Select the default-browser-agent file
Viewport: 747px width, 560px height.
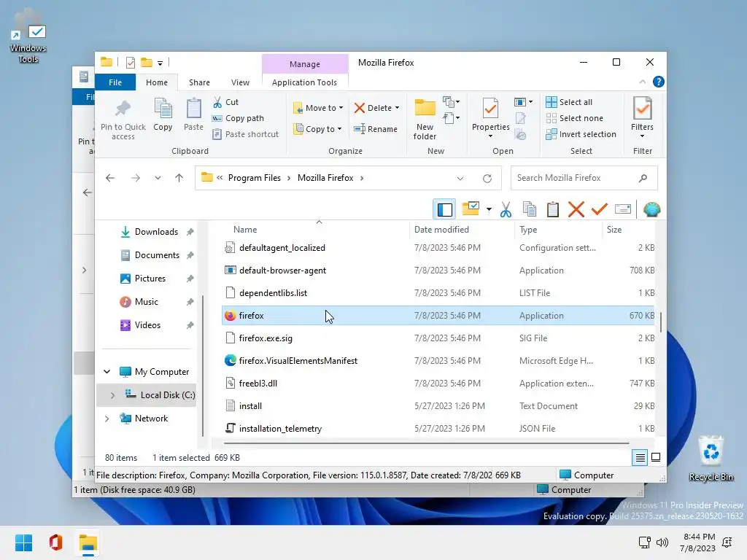(x=438, y=270)
